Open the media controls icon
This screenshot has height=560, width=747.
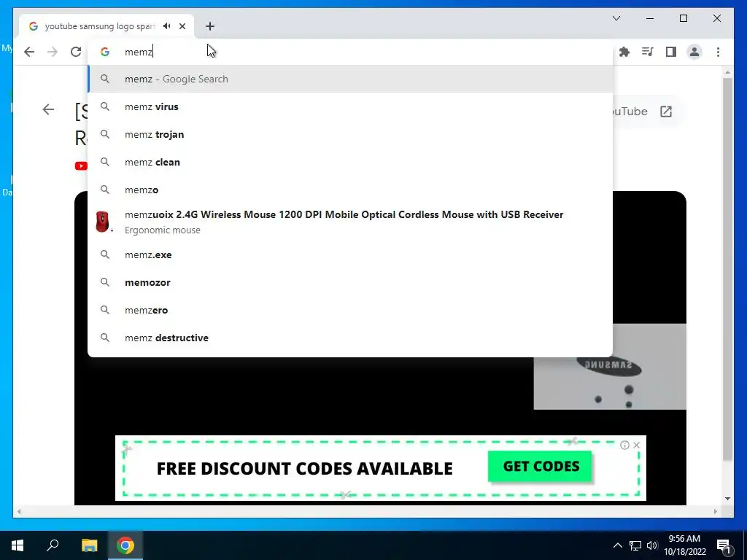[648, 52]
